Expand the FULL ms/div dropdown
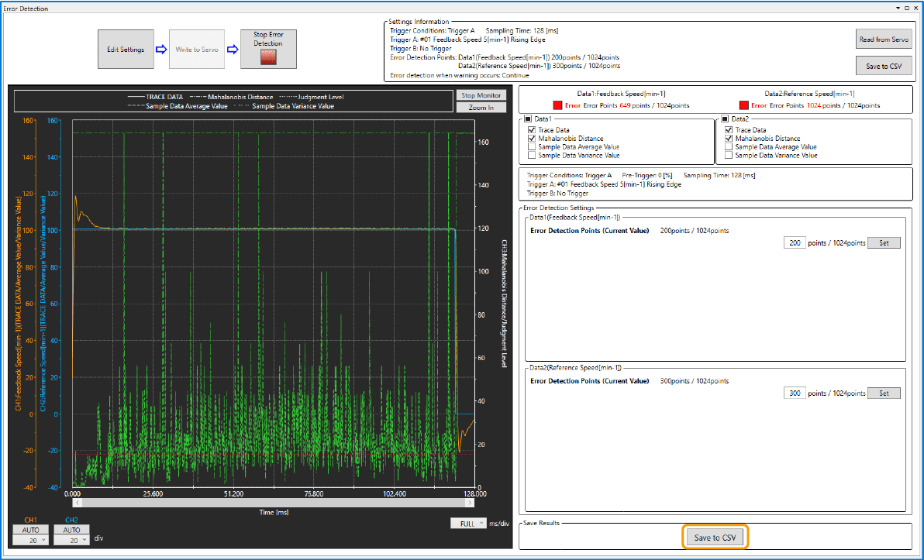Image resolution: width=924 pixels, height=560 pixels. 468,524
